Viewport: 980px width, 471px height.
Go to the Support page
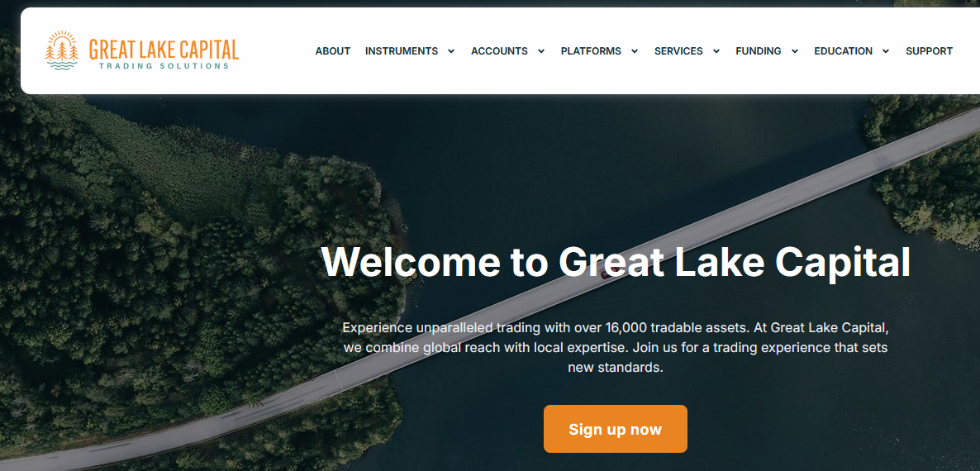tap(929, 51)
